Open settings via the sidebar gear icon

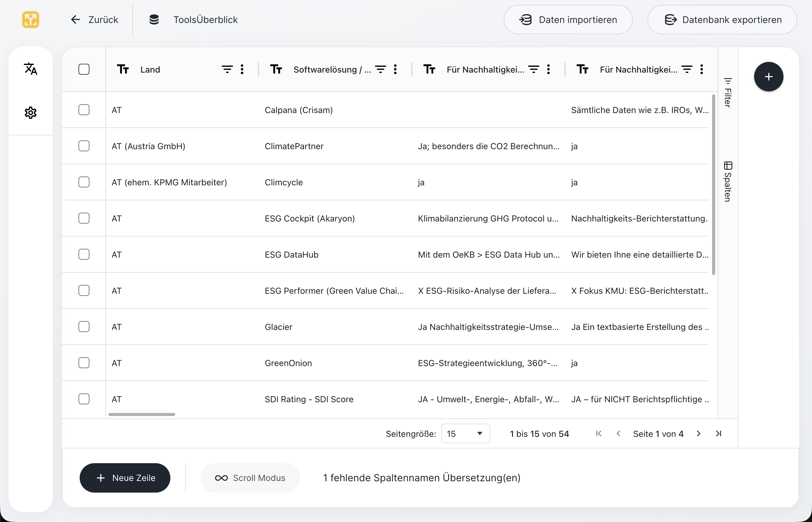(x=31, y=112)
